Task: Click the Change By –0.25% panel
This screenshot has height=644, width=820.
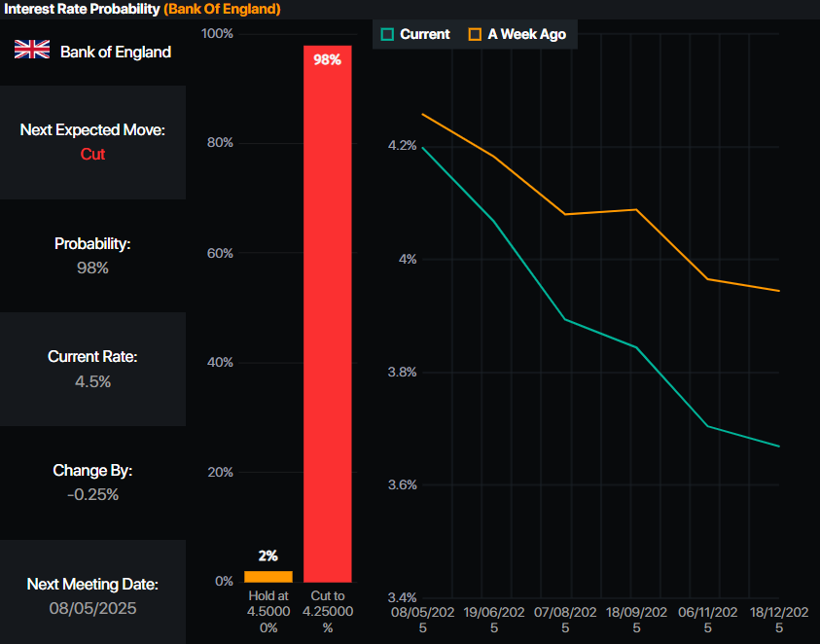Action: tap(92, 483)
